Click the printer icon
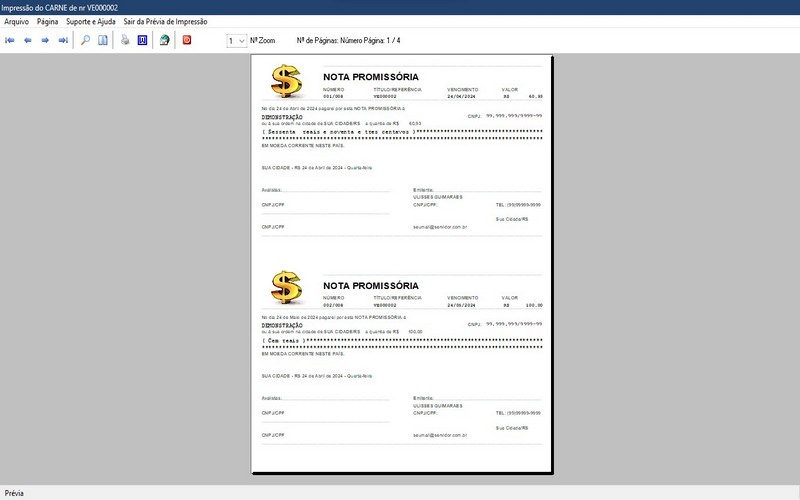Screen dimensions: 800x500 [x=125, y=40]
